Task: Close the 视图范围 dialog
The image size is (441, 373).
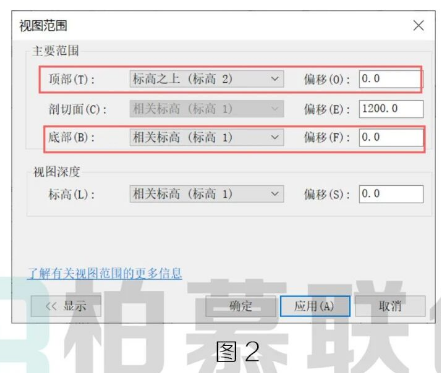Action: (x=419, y=25)
